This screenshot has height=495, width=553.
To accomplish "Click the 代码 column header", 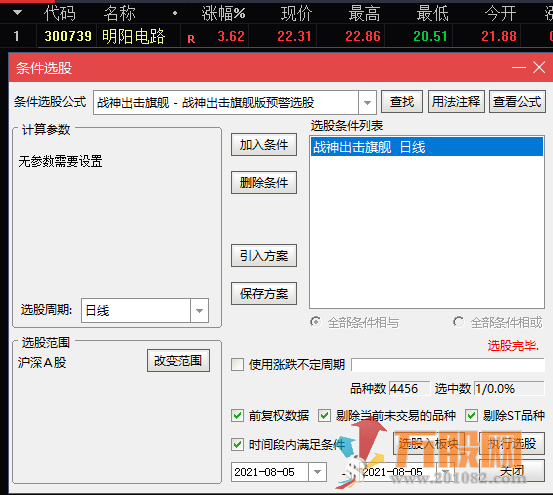I will coord(60,13).
